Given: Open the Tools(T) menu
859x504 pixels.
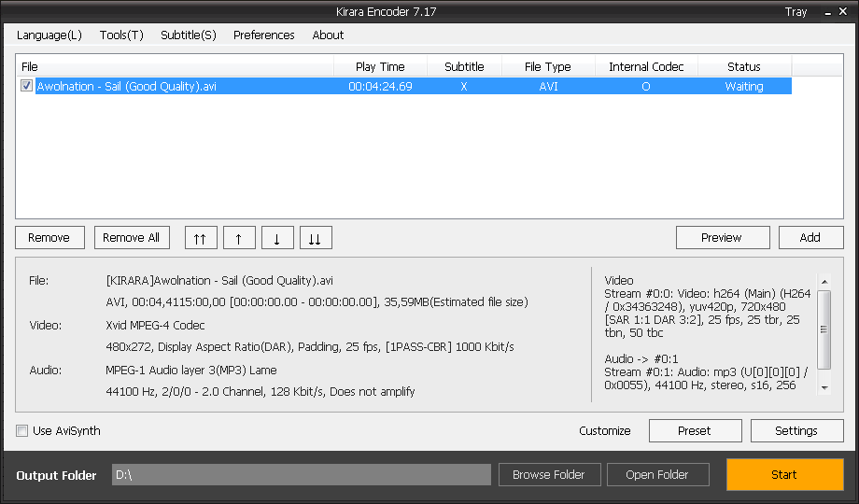Looking at the screenshot, I should coord(121,35).
